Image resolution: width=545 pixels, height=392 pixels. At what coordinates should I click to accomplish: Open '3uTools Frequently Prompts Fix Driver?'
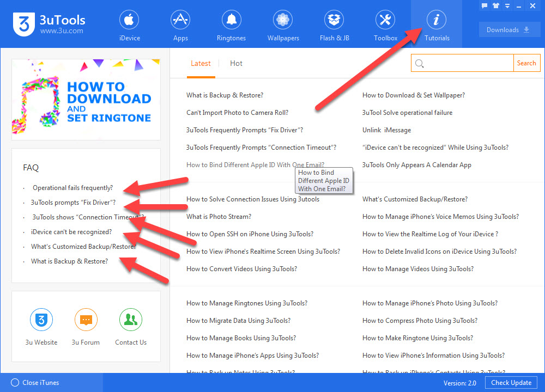[x=245, y=130]
